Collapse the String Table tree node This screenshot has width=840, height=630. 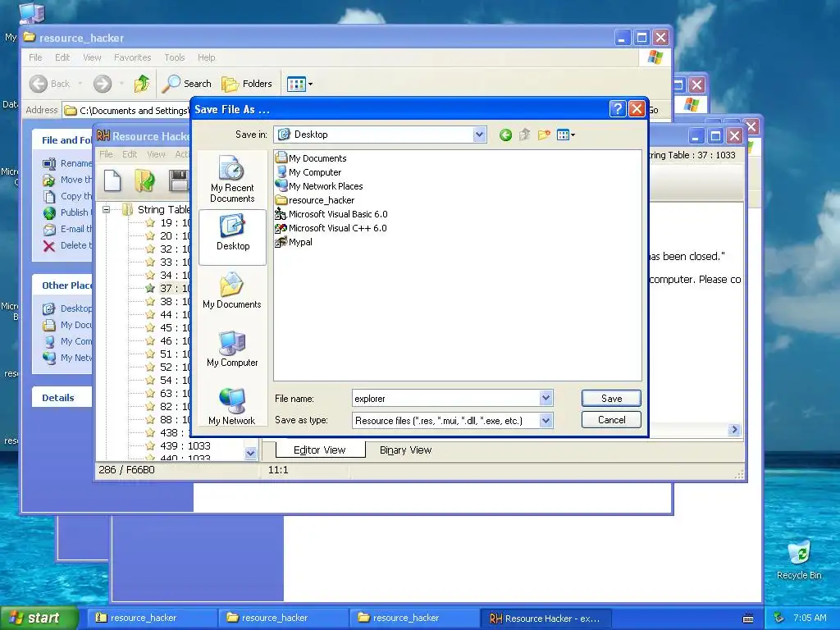106,209
